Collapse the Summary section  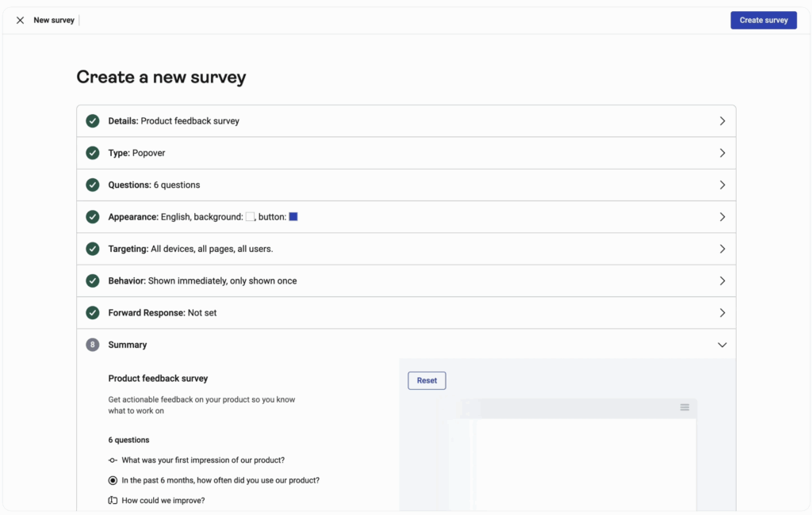722,345
